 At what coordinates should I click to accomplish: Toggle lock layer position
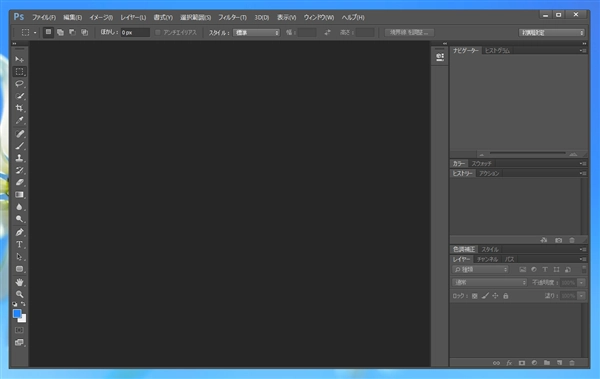pos(495,296)
